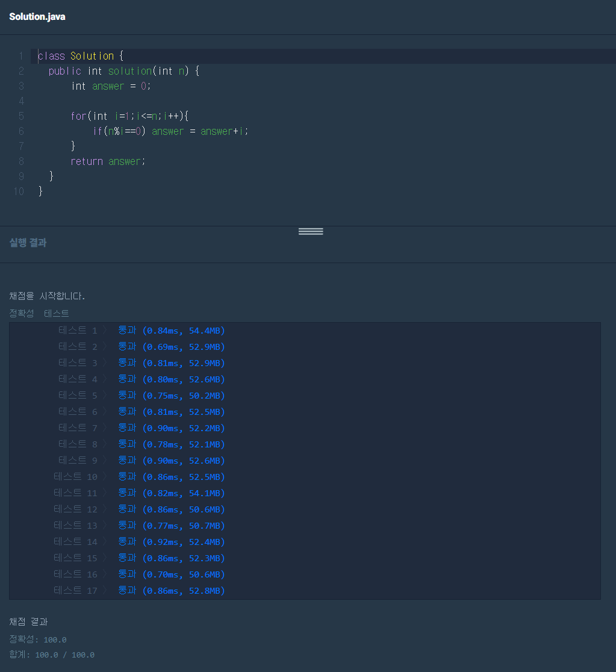Click the closing brace on line 9
Image resolution: width=616 pixels, height=672 pixels.
tap(51, 176)
